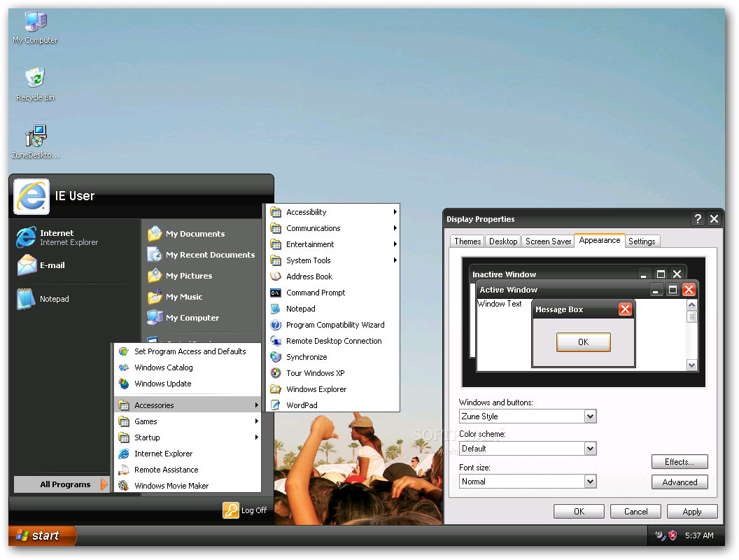Click preview window scrollbar down arrow
The height and width of the screenshot is (560, 739).
pyautogui.click(x=691, y=365)
